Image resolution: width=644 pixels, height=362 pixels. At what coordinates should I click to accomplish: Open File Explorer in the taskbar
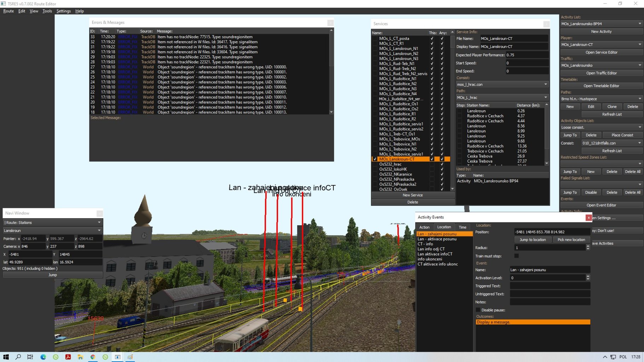(80, 357)
